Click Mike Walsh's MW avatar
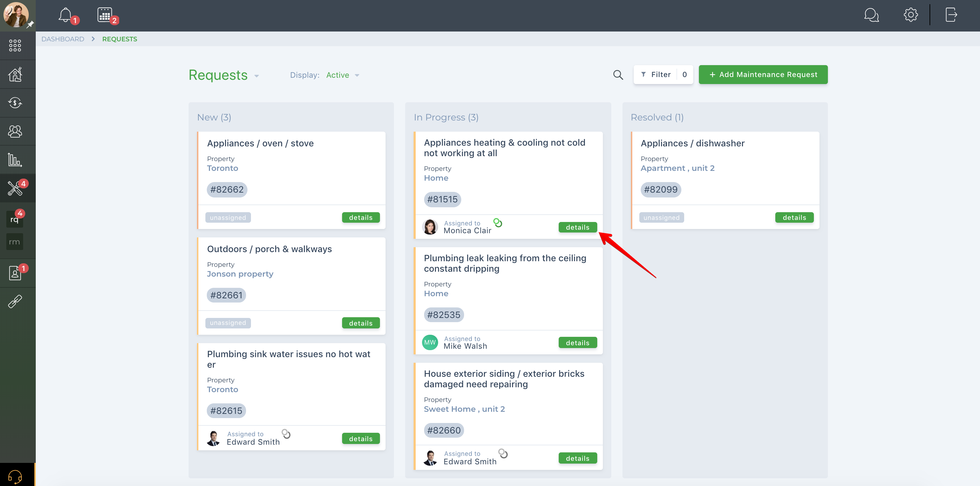The image size is (980, 486). tap(430, 342)
